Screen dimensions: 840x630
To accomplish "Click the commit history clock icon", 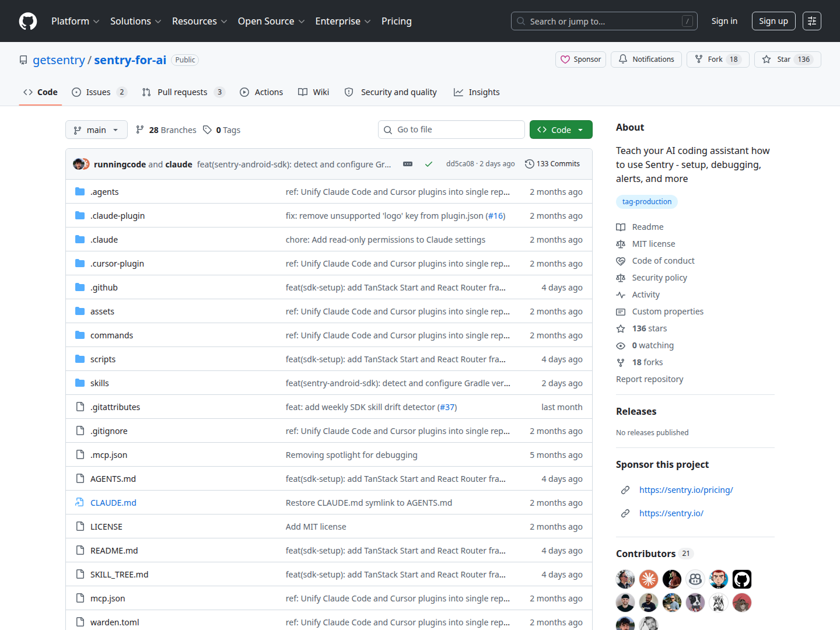I will tap(530, 164).
